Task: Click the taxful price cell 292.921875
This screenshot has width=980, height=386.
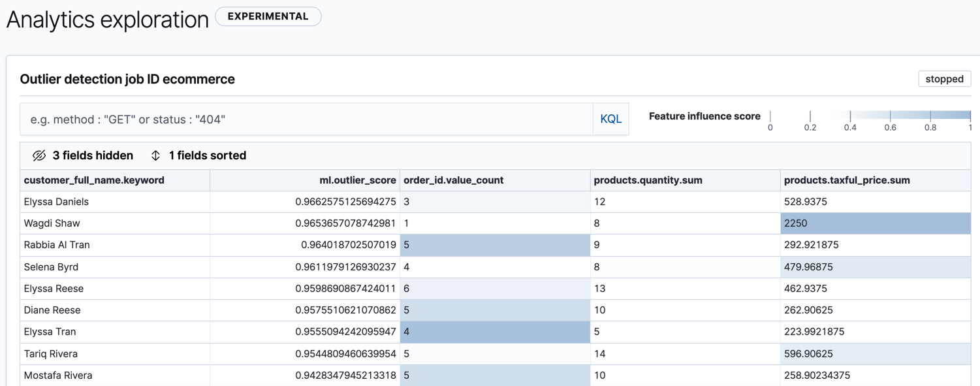Action: [876, 245]
